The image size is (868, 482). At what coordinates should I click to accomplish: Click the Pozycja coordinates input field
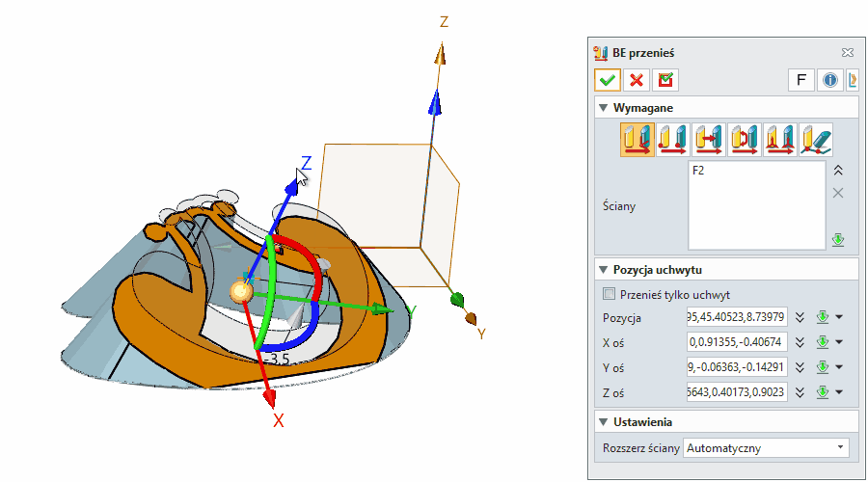pyautogui.click(x=737, y=317)
